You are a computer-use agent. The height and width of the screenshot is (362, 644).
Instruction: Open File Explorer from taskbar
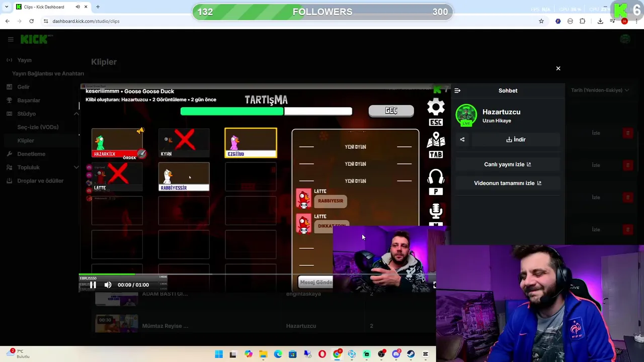(263, 354)
